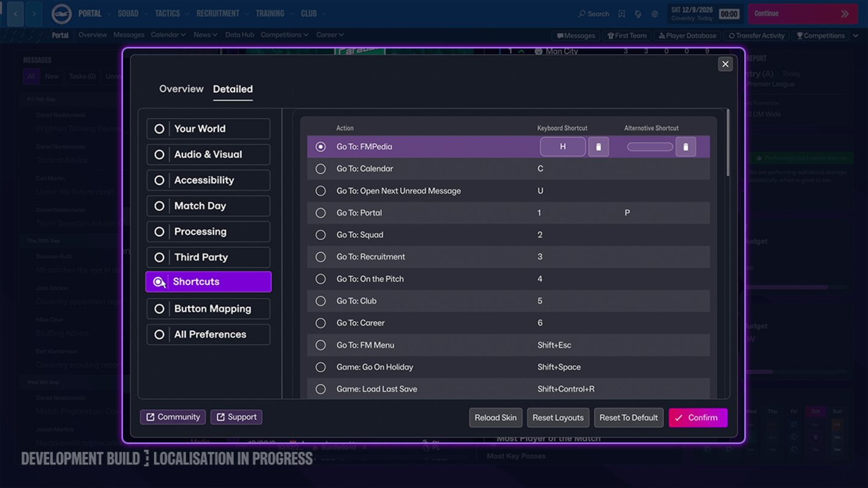Viewport: 868px width, 488px height.
Task: Open the settings gear icon in top bar
Action: click(655, 14)
